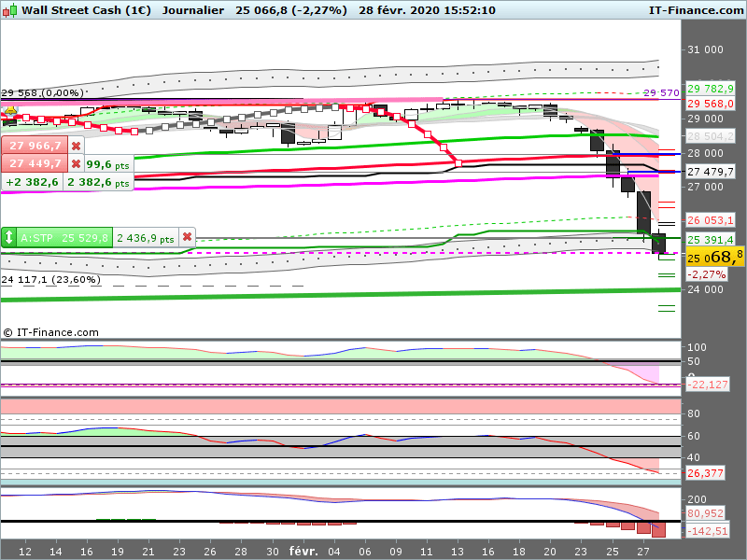Click the current price 25 068,8 yellow label

715,256
